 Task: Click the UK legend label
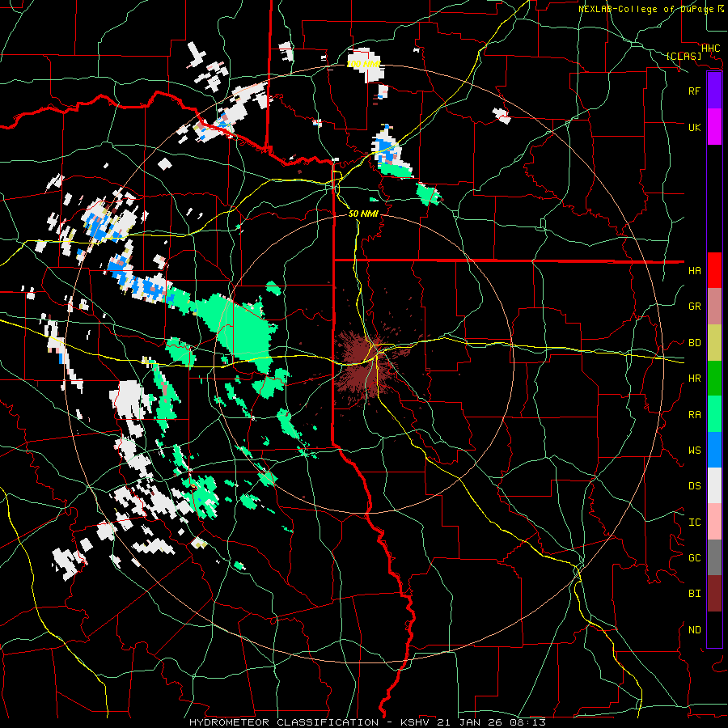(694, 127)
